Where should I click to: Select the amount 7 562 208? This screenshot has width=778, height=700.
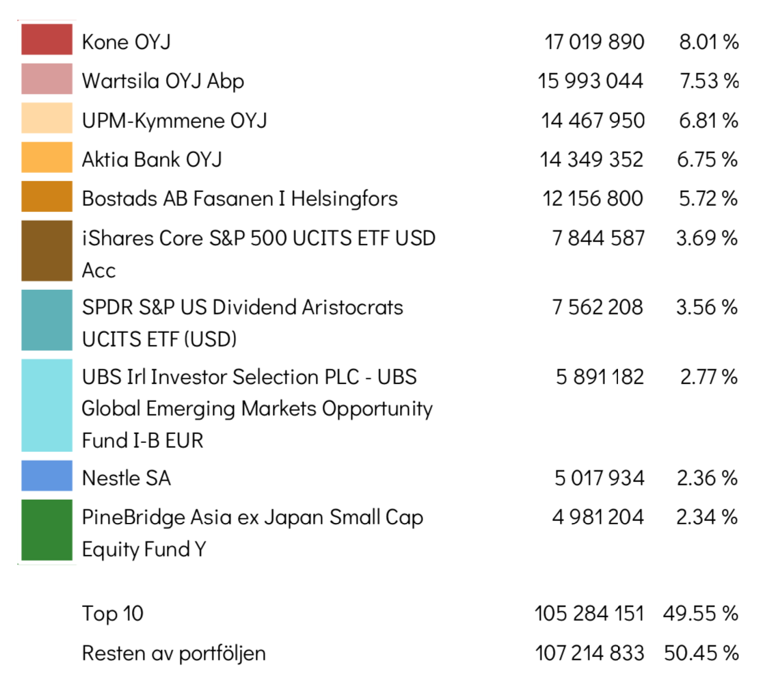click(x=598, y=307)
